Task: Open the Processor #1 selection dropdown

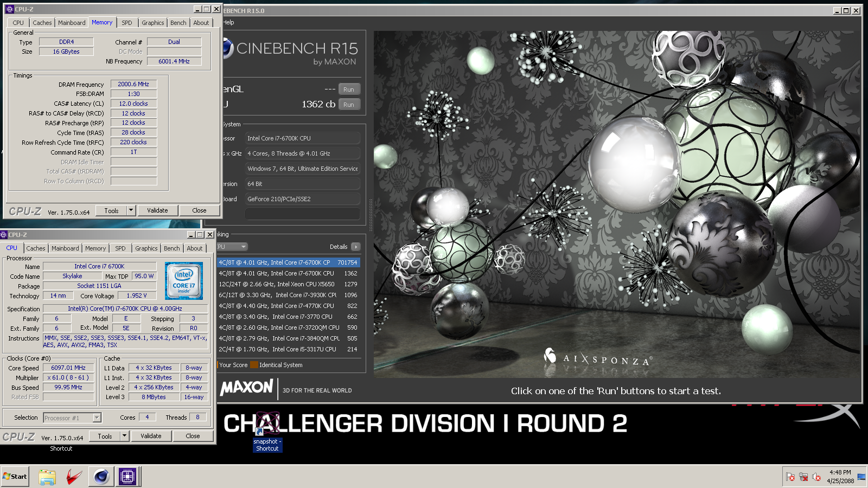Action: pyautogui.click(x=97, y=418)
